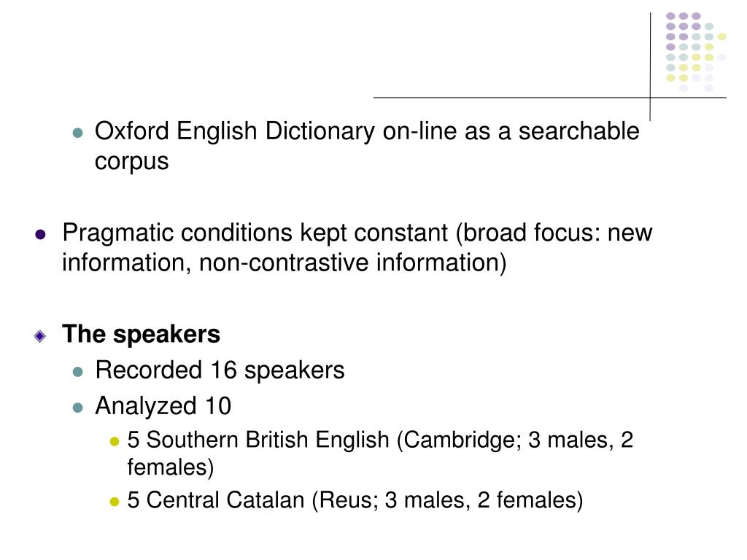Click the line Analyzed 10
Image resolution: width=747 pixels, height=560 pixels.
coord(163,406)
